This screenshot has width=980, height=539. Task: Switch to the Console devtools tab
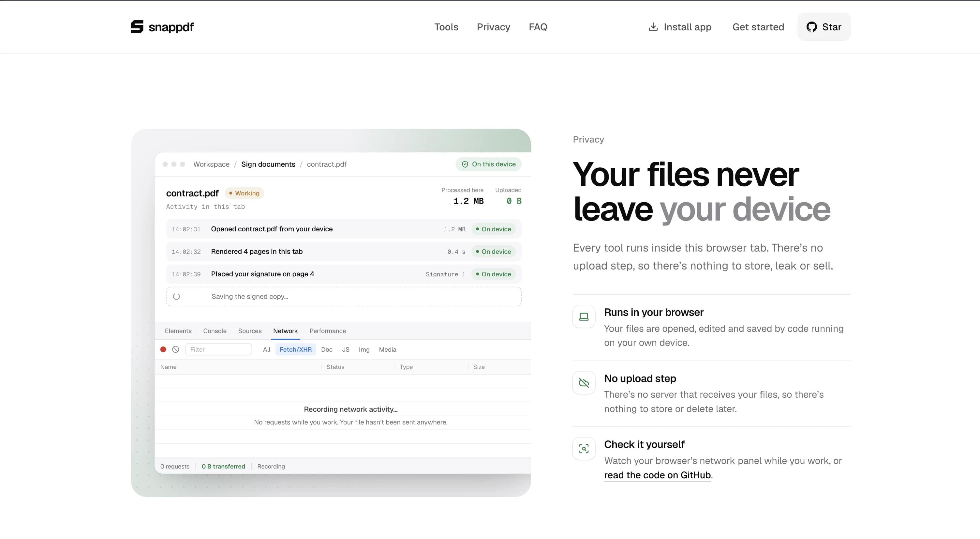[x=215, y=331]
